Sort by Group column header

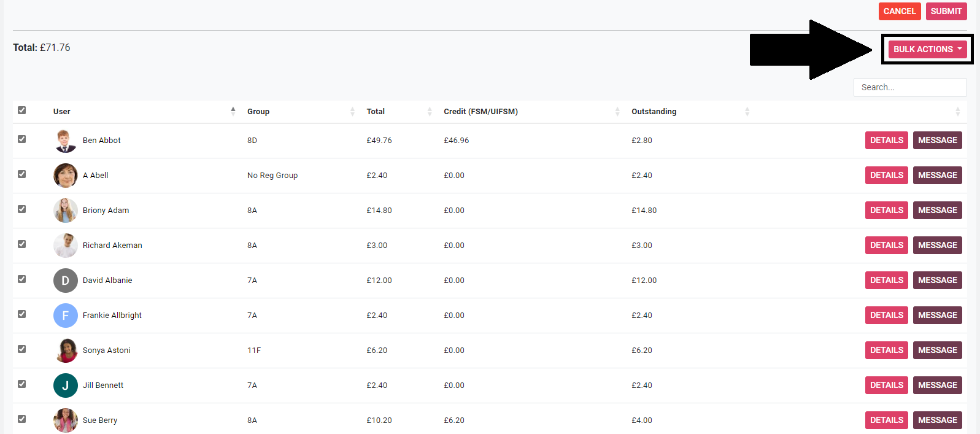point(258,112)
